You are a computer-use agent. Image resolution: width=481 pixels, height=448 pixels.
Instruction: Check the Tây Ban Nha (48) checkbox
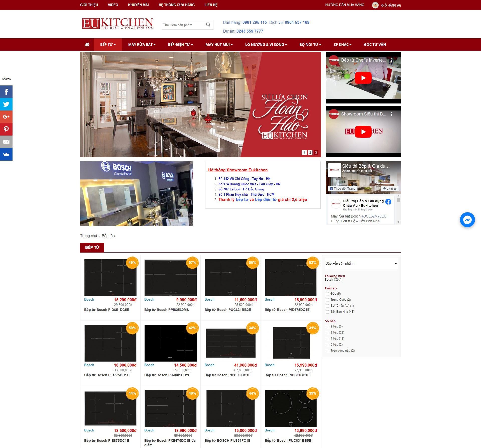327,312
